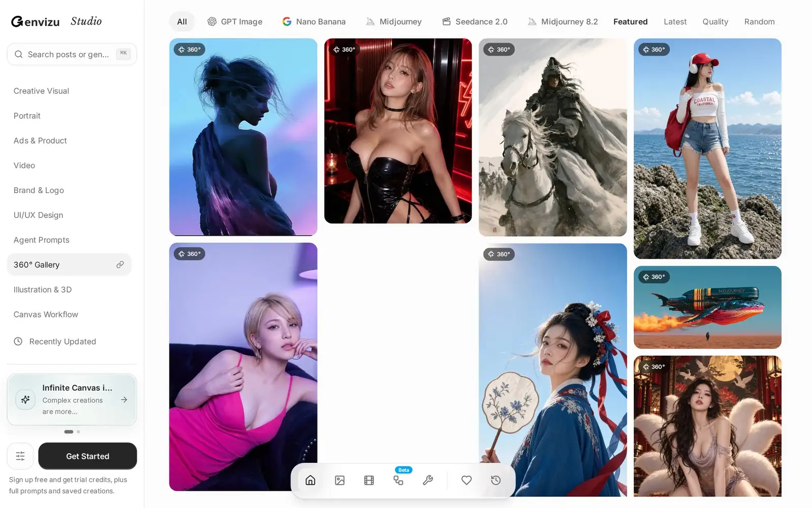Select the Midjourney model filter
Screen dimensions: 812x508
[x=394, y=22]
